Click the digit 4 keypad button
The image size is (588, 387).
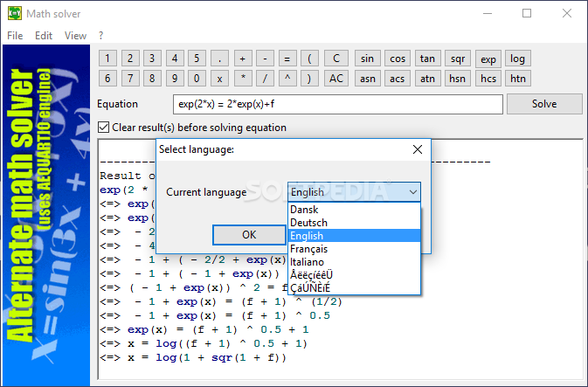point(175,59)
